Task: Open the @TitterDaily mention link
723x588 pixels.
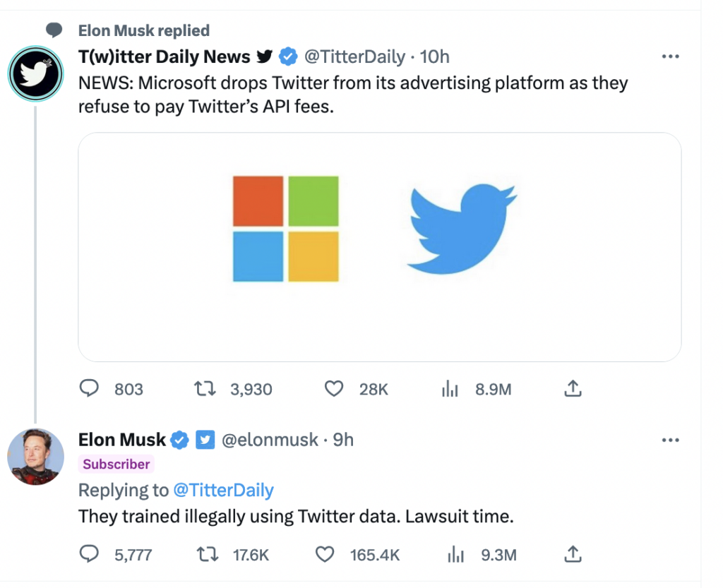Action: click(223, 490)
